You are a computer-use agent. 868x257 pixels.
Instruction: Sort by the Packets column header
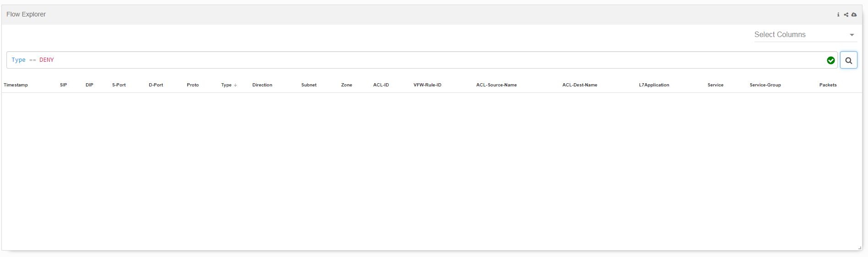click(x=828, y=85)
